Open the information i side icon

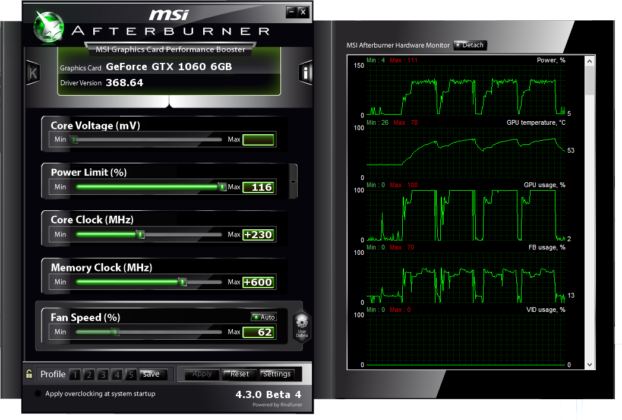point(306,73)
